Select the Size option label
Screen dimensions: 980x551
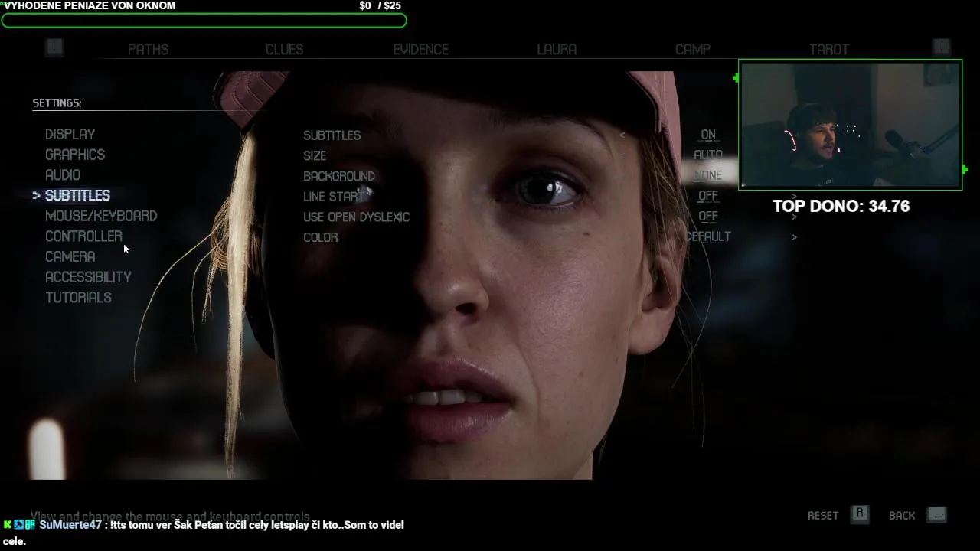tap(315, 155)
